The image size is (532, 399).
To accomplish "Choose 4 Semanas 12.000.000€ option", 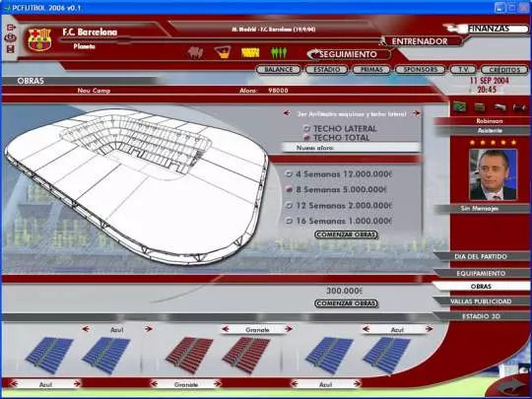I will pyautogui.click(x=339, y=174).
